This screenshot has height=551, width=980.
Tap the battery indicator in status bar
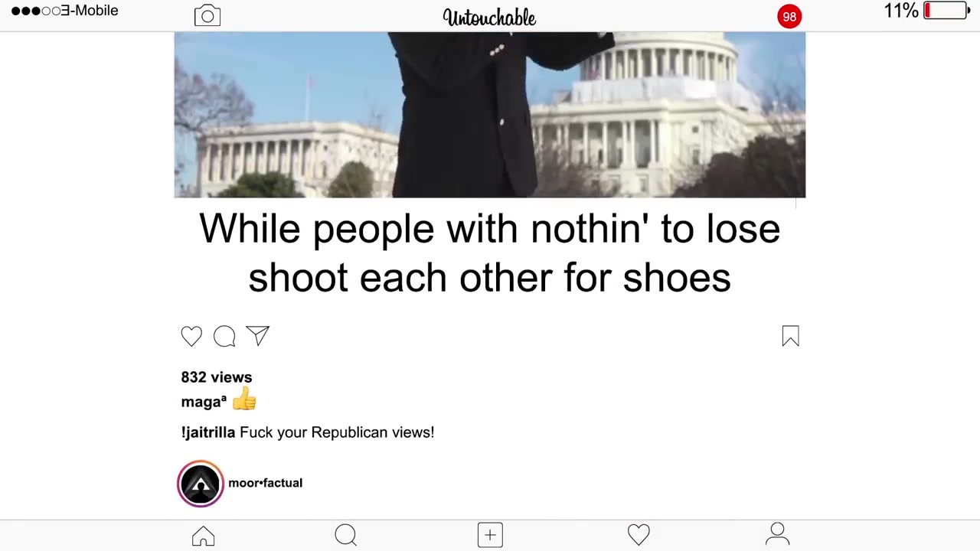[947, 11]
